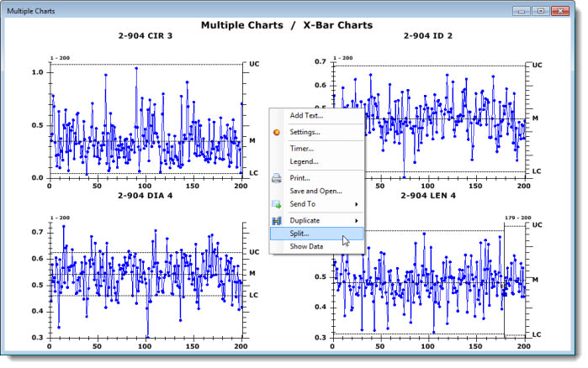
Task: Expand the Send To submenu arrow
Action: click(357, 204)
